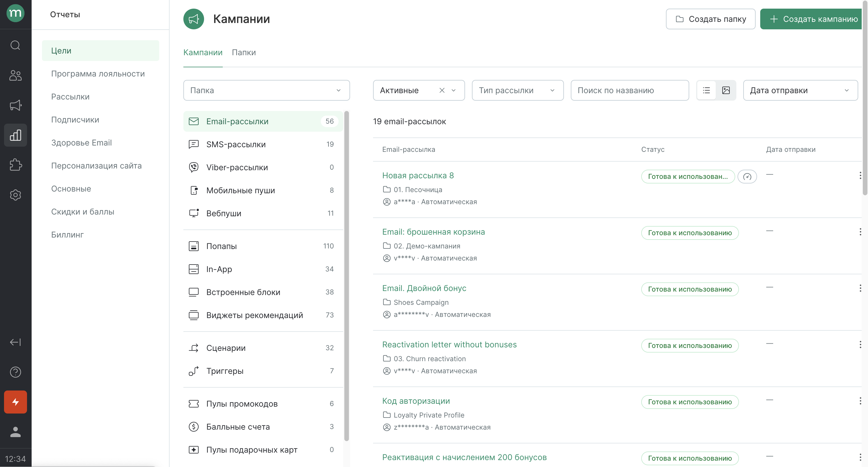Collapse the sidebar with the arrow icon
Screen dimensions: 868x467
[x=16, y=342]
